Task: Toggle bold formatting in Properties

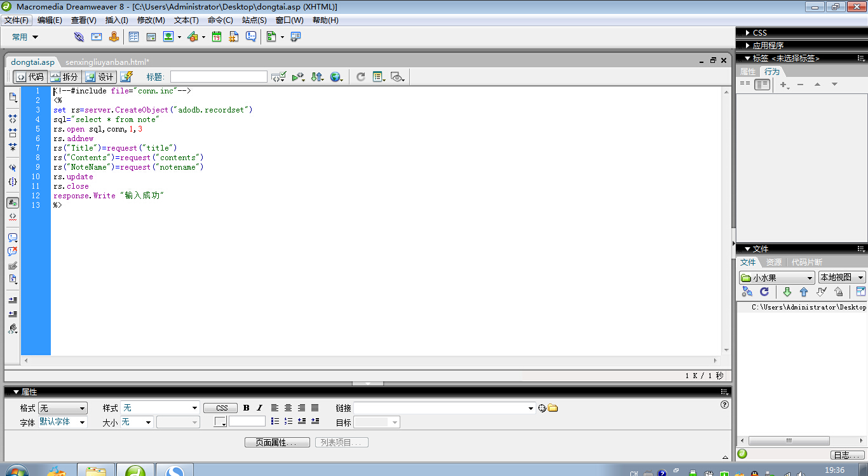Action: [x=247, y=408]
